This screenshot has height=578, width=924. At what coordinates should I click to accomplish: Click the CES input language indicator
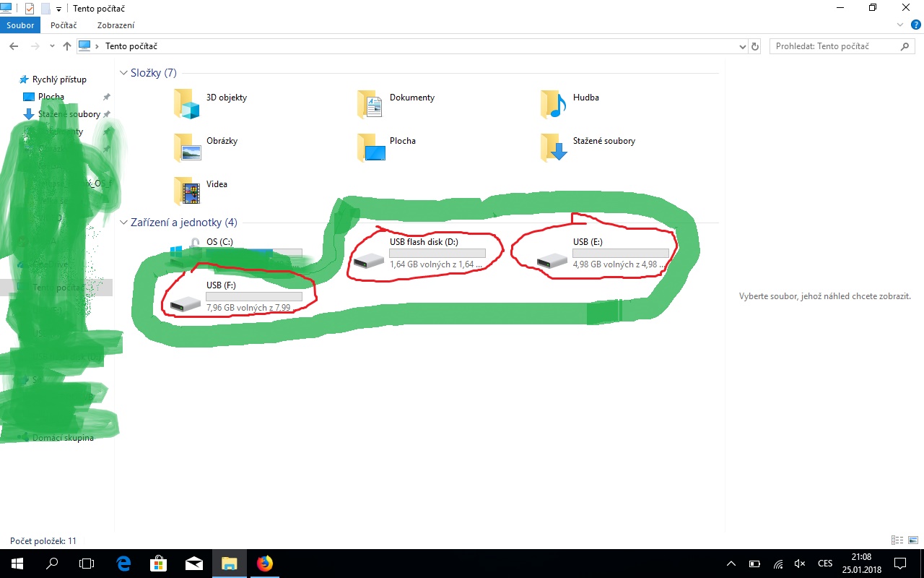coord(824,564)
